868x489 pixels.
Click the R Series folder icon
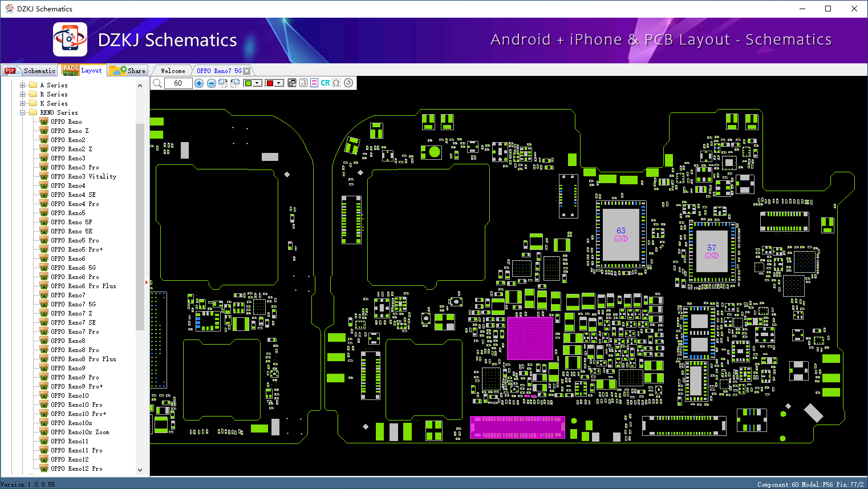[33, 94]
